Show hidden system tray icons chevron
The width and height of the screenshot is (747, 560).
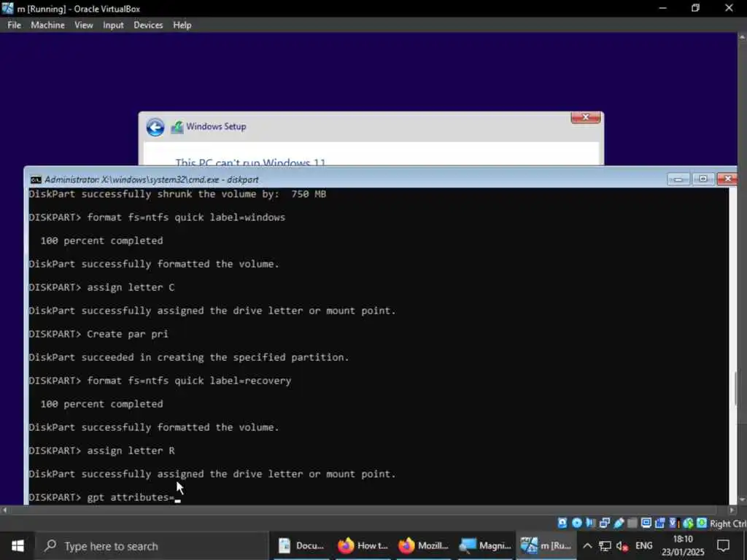(x=587, y=545)
